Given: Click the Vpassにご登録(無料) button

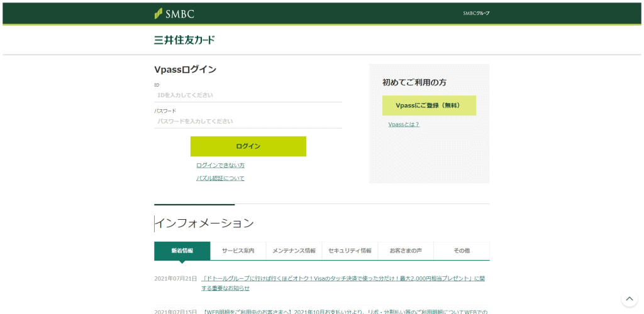Looking at the screenshot, I should (429, 106).
